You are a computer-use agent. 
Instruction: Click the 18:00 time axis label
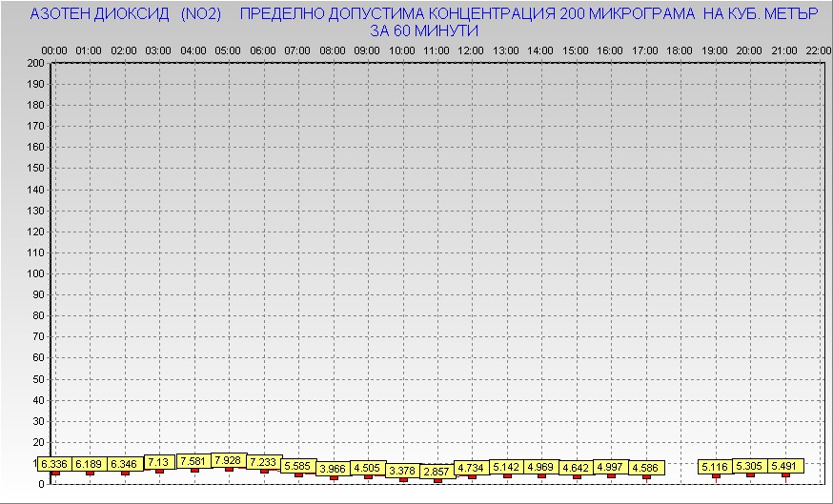coord(680,50)
